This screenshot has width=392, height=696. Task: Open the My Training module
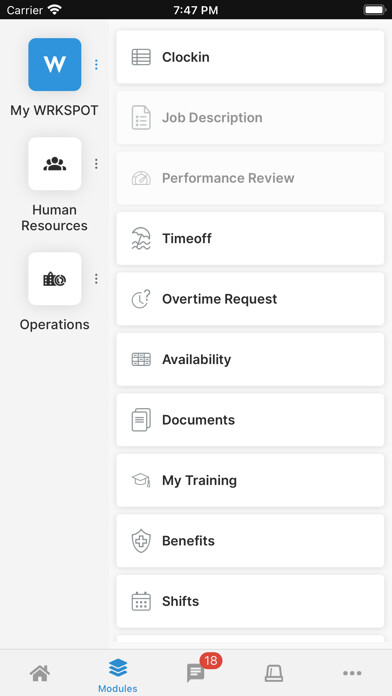point(250,480)
